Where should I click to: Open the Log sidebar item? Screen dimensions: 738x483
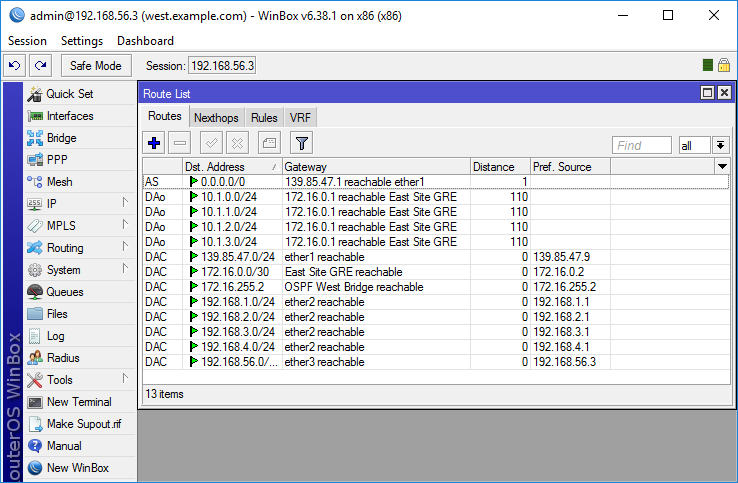point(79,336)
